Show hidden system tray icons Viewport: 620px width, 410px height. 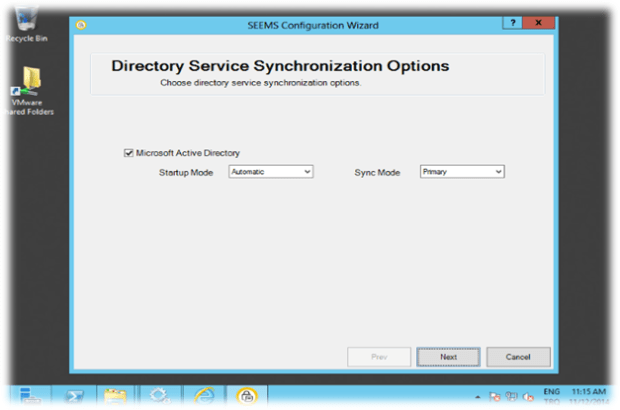479,396
